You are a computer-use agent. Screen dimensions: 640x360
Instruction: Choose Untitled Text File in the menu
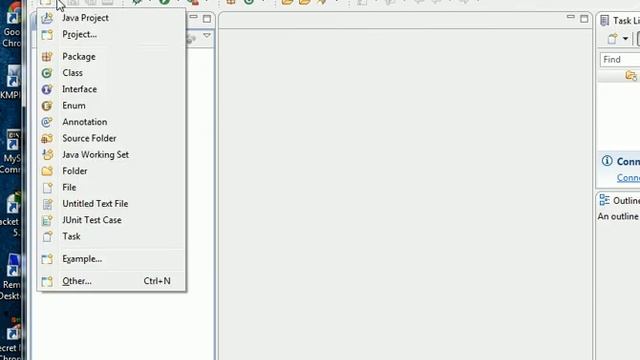[x=111, y=204]
